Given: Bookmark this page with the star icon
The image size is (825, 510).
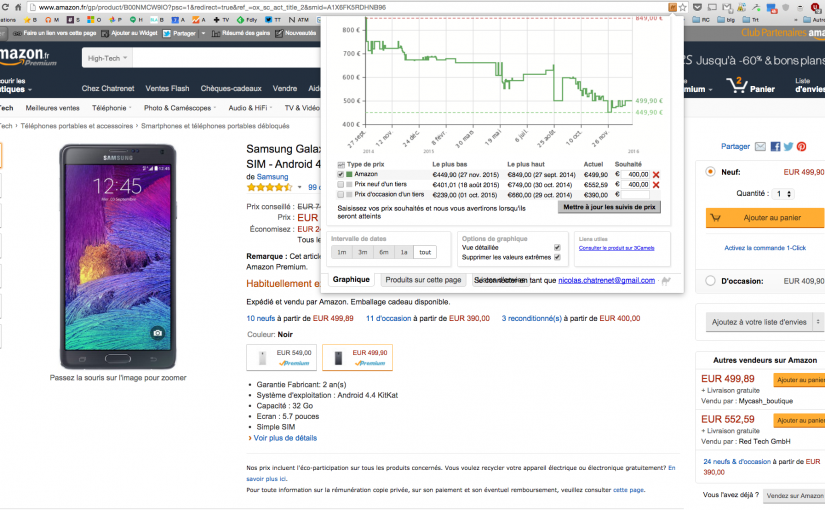Looking at the screenshot, I should [x=683, y=7].
